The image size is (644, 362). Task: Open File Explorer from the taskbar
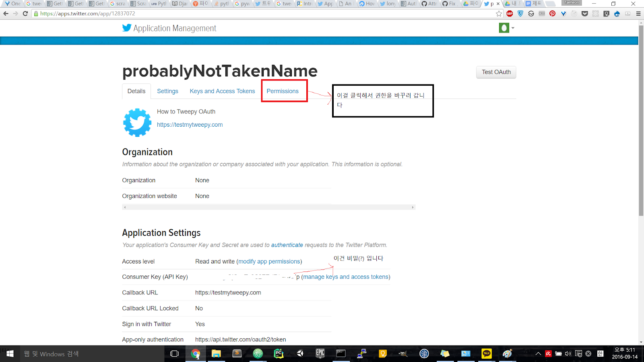pos(216,354)
